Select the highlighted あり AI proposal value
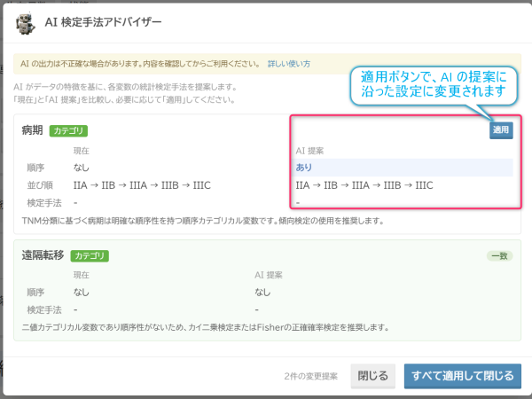Image resolution: width=532 pixels, height=399 pixels. click(x=403, y=168)
